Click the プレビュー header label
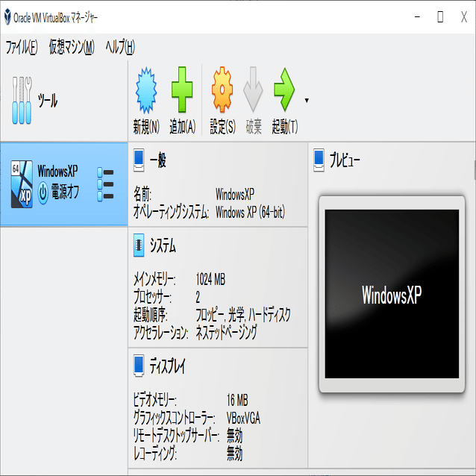476x476 pixels. (x=345, y=160)
